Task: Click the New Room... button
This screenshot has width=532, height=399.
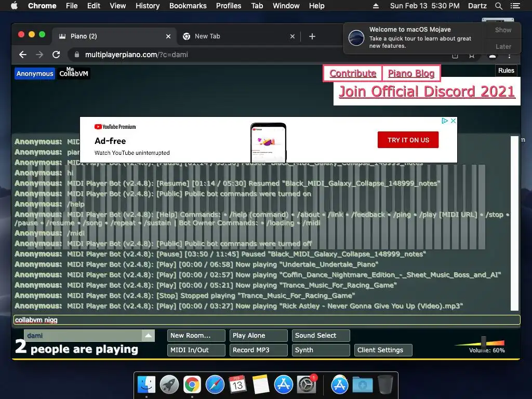Action: point(196,336)
